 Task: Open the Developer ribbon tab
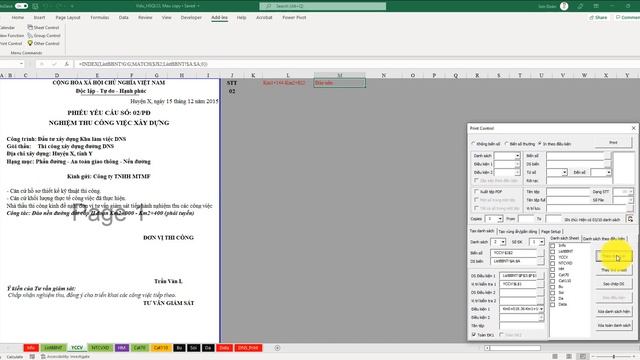point(191,18)
